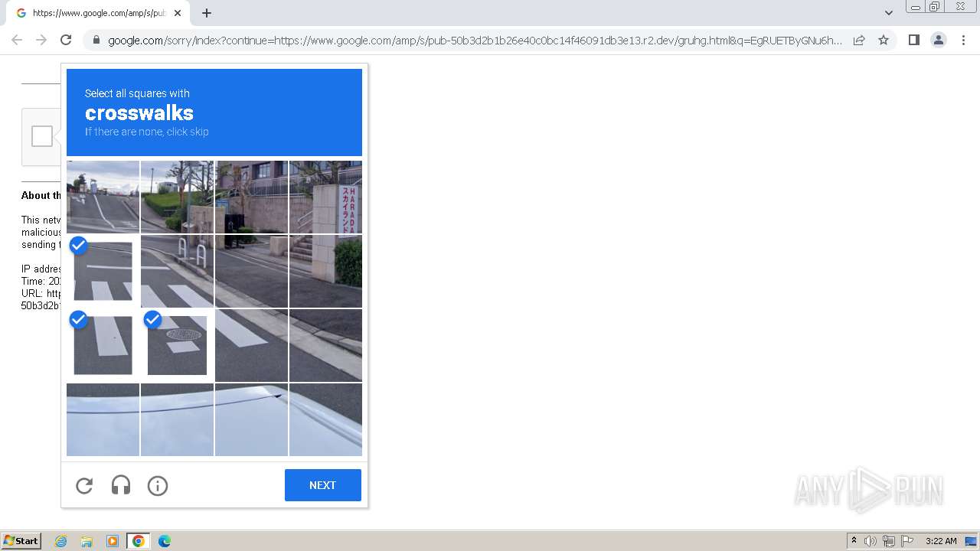
Task: Open captcha help info icon
Action: pos(158,485)
